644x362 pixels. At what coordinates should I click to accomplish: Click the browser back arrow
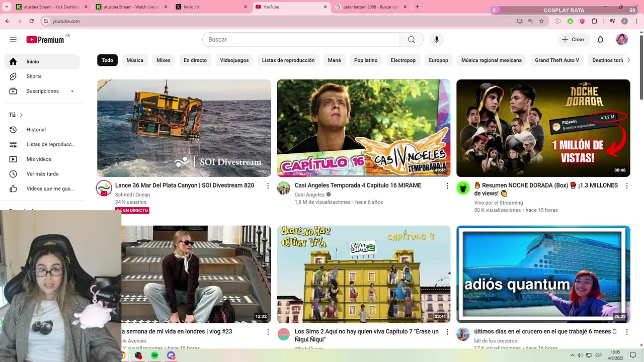point(7,21)
